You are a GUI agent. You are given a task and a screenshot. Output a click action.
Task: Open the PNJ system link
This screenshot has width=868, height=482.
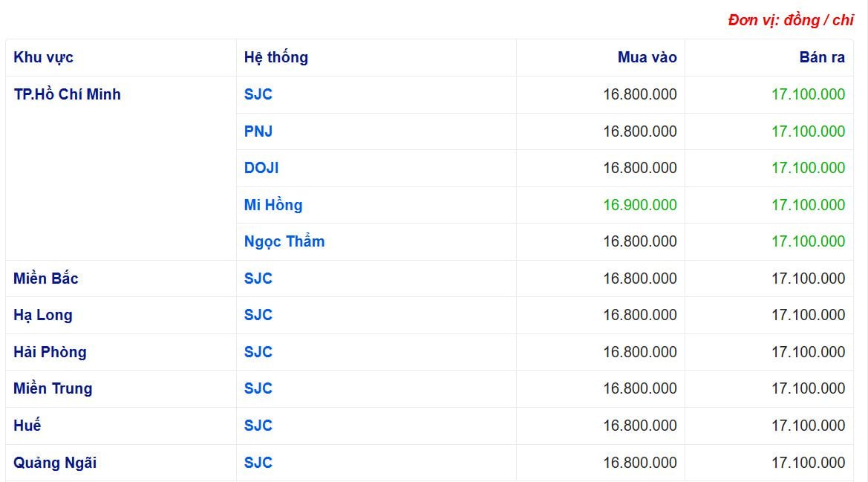(x=258, y=131)
